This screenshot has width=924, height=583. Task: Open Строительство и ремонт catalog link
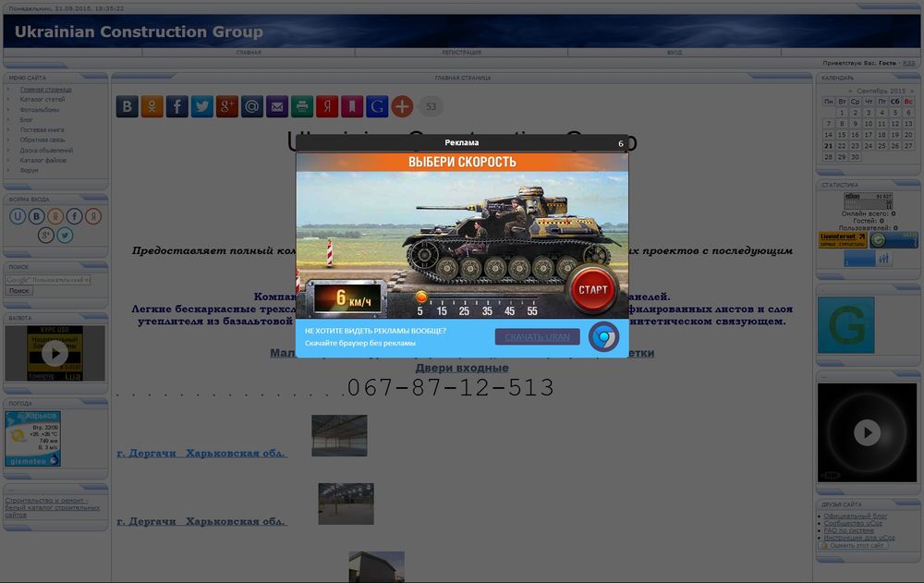click(x=53, y=507)
